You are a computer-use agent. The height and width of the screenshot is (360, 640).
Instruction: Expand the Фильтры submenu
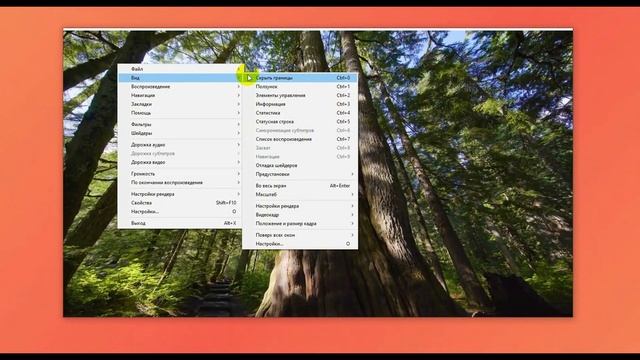[180, 124]
